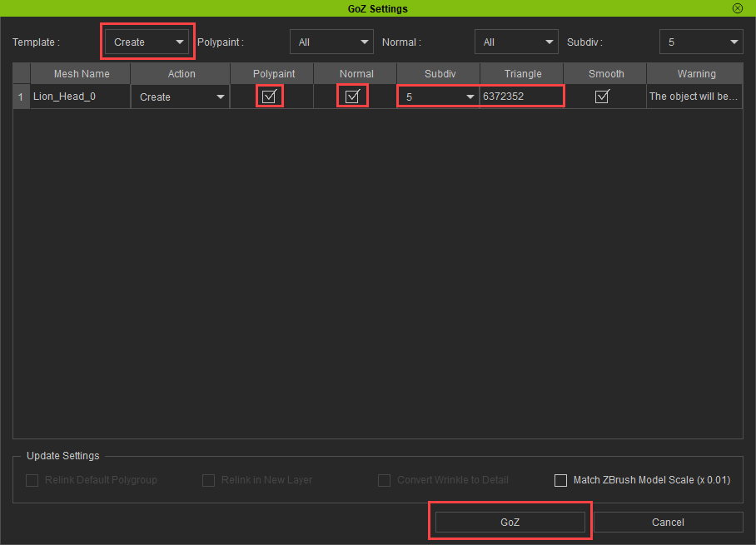Open the top Polypaint All dropdown

tap(331, 42)
